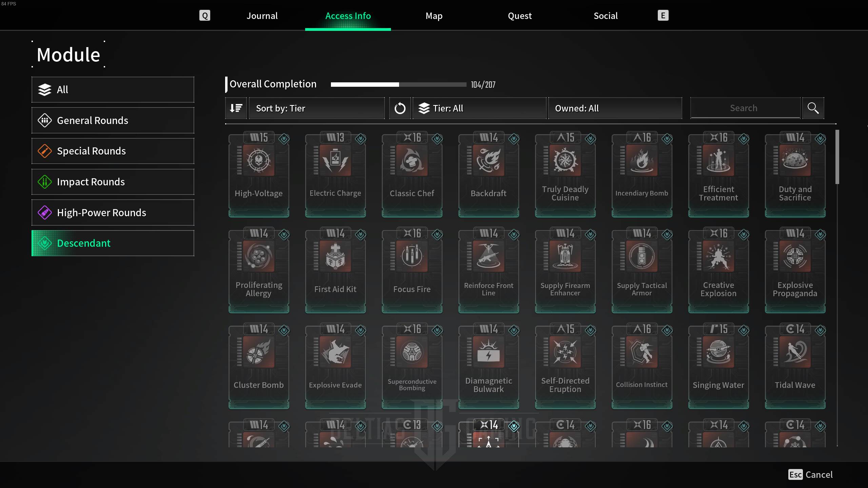
Task: Click the 104/207 completion count
Action: [483, 85]
